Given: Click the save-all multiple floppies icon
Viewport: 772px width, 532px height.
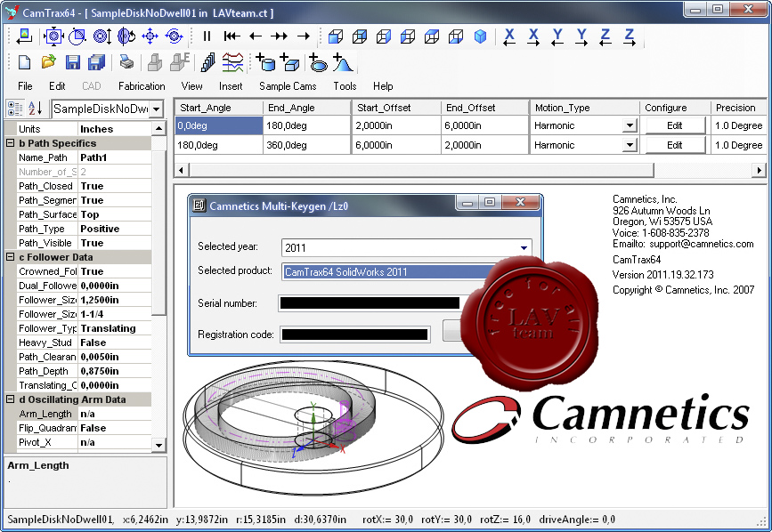Looking at the screenshot, I should (x=96, y=62).
